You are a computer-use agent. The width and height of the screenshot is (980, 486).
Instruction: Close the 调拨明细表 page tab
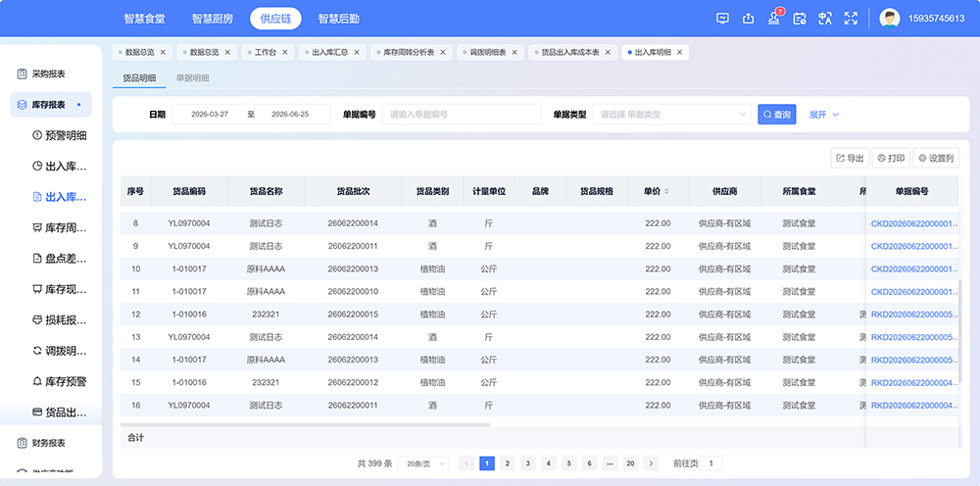[514, 53]
